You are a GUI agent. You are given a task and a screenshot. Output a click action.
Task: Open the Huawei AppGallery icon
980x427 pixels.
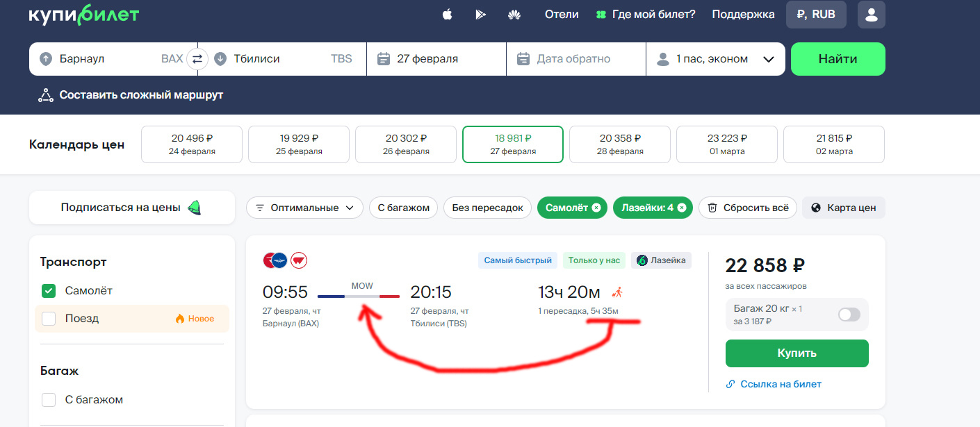514,14
